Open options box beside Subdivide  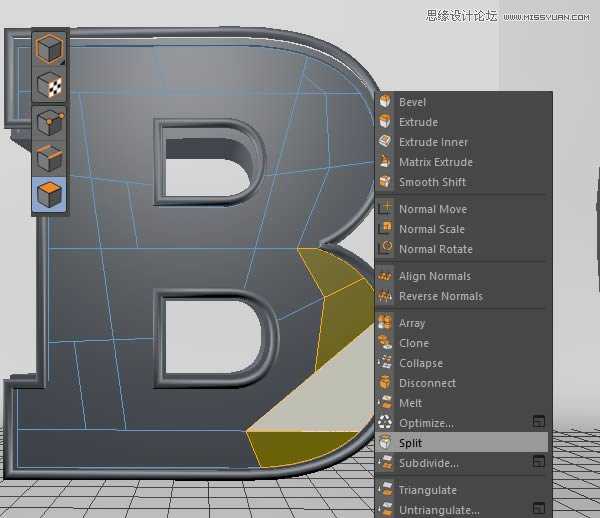point(538,462)
